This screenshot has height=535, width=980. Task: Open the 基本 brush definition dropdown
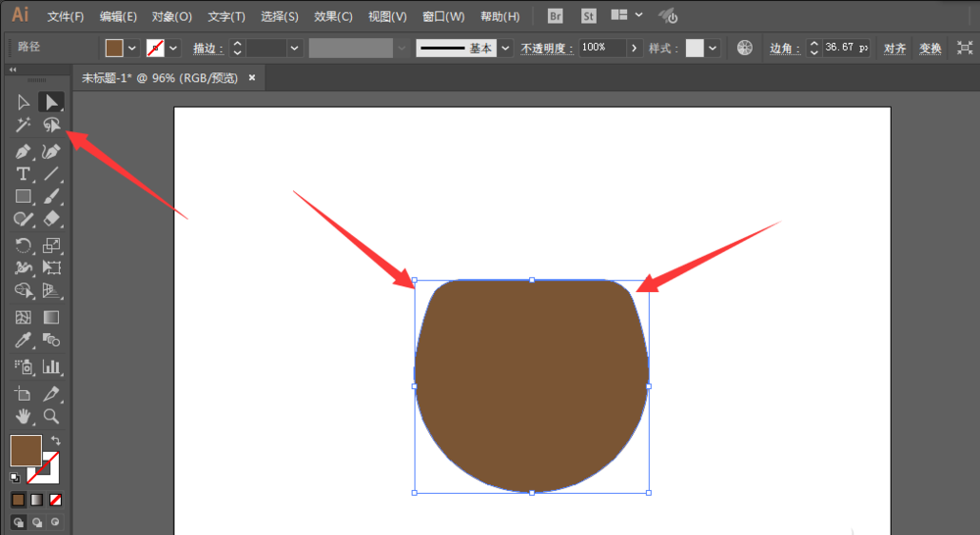[x=505, y=48]
